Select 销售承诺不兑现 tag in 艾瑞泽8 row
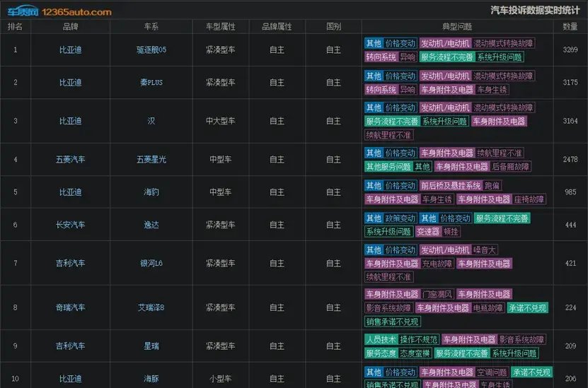The width and height of the screenshot is (588, 388). pos(392,322)
